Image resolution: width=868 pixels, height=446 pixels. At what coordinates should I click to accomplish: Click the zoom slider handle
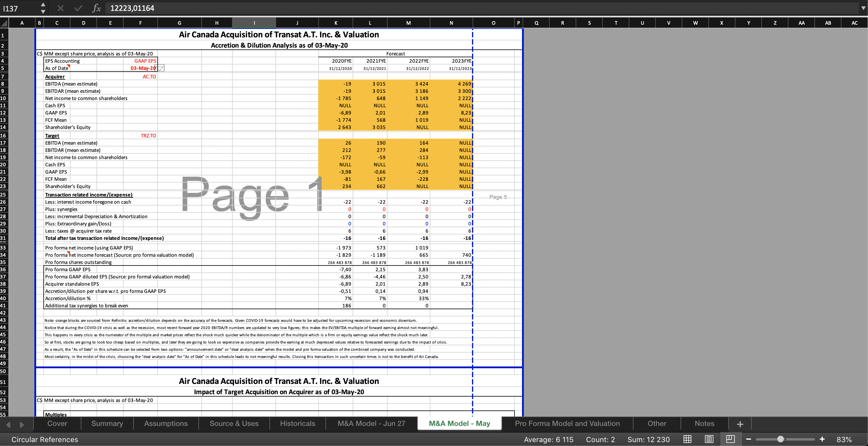point(780,439)
